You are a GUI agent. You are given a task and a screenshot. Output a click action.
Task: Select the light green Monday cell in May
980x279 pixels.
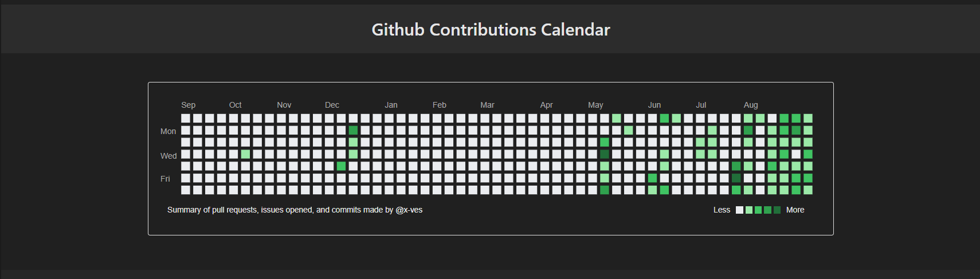pyautogui.click(x=628, y=130)
